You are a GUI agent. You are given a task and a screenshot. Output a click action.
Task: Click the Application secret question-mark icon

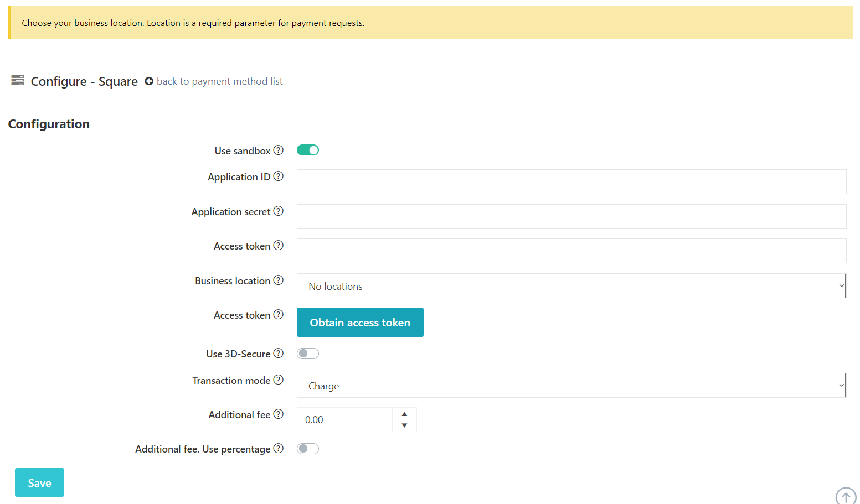[x=279, y=211]
